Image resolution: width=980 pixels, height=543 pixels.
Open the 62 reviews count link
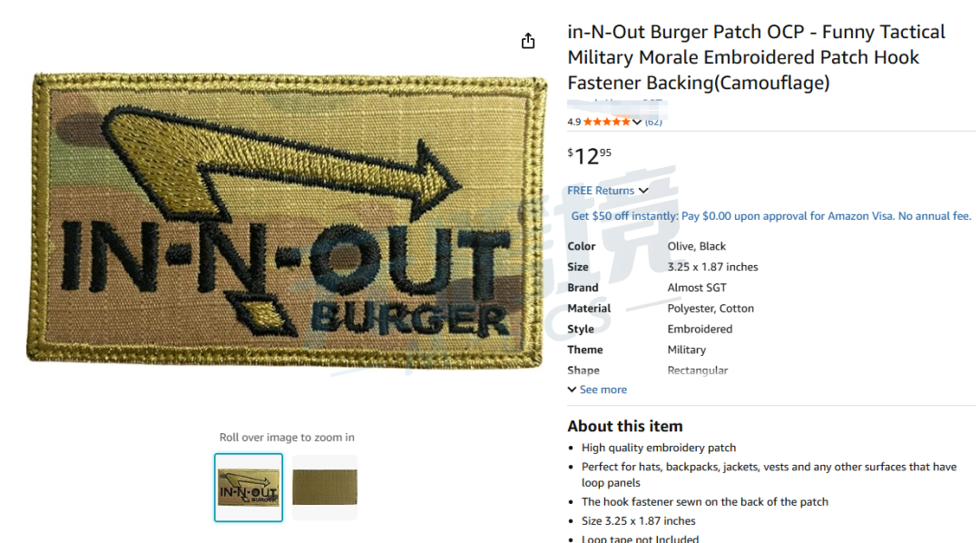point(653,122)
